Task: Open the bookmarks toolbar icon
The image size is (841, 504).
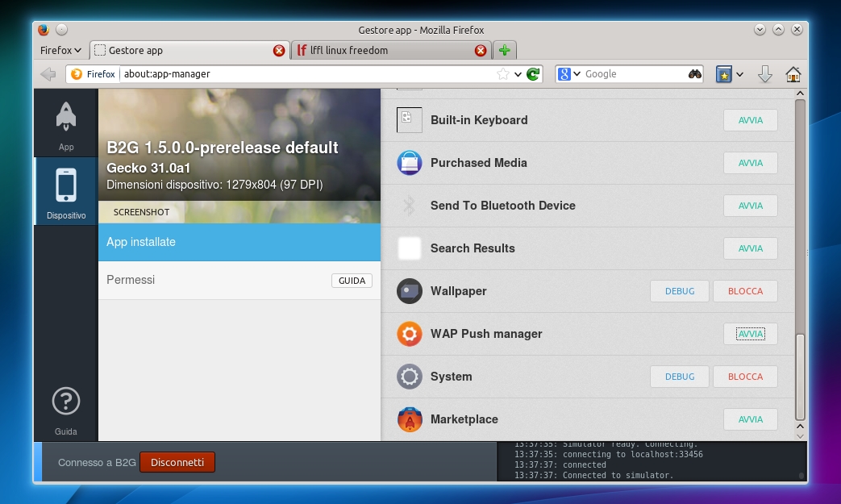Action: (723, 74)
